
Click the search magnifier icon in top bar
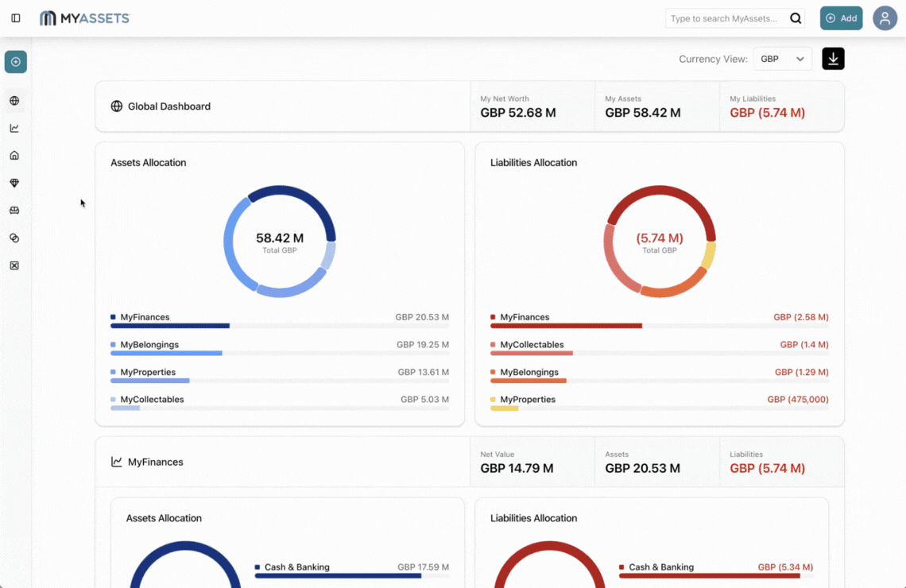796,17
